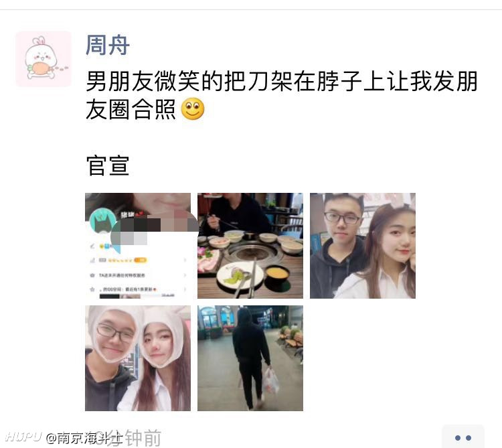Select the 官宣 text line
This screenshot has height=448, width=502.
coord(108,165)
